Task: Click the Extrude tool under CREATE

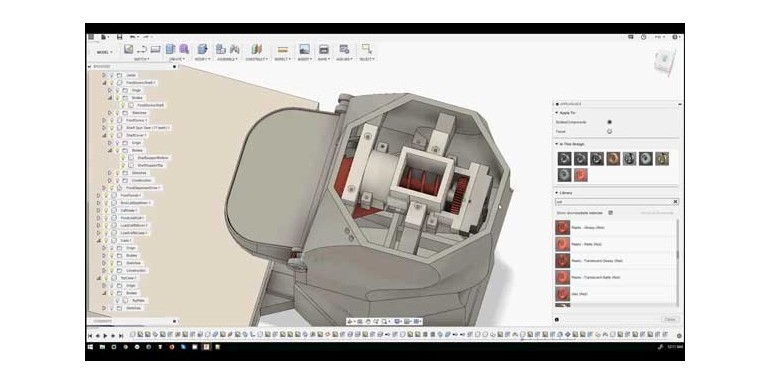Action: coord(170,49)
